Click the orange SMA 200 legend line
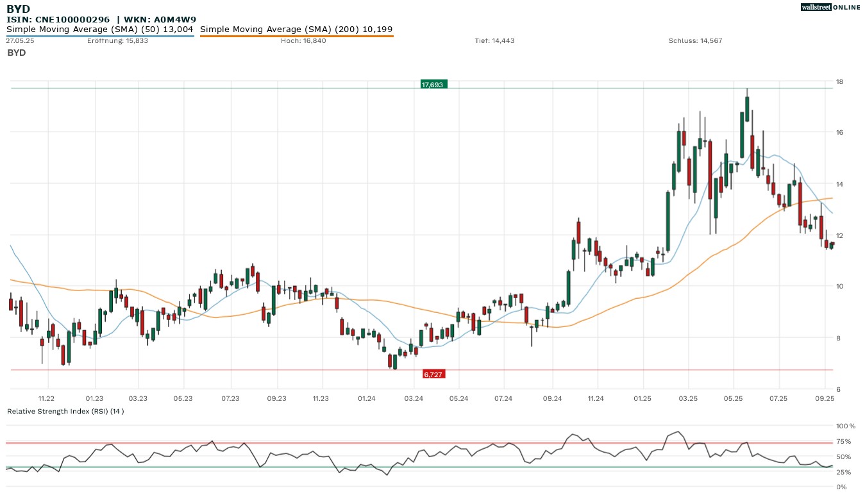This screenshot has height=504, width=865. tap(297, 36)
